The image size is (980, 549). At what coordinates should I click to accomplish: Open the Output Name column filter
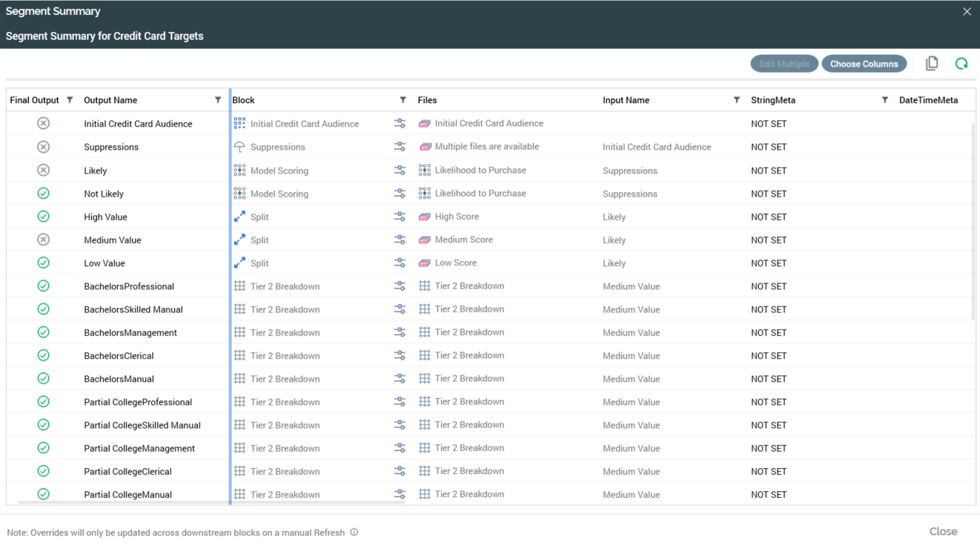[218, 100]
